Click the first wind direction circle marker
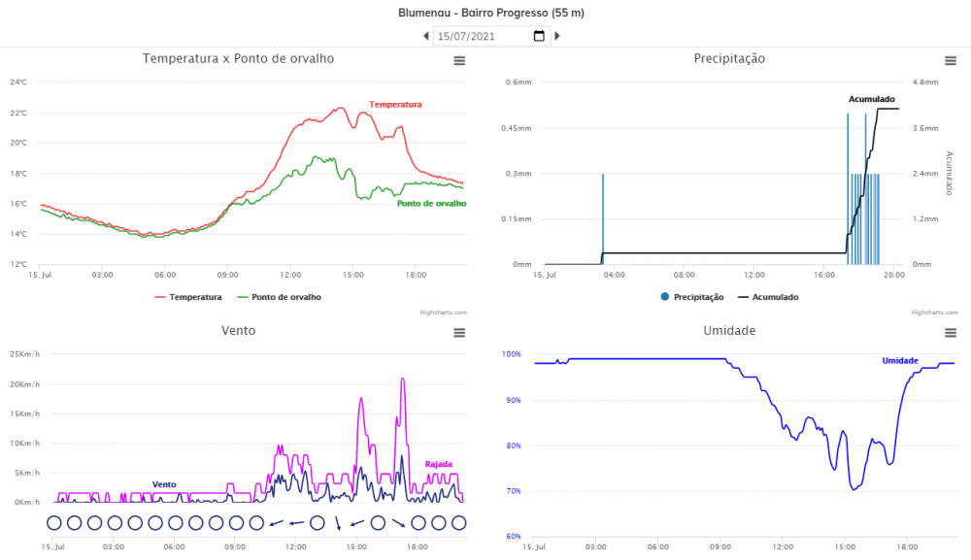971x560 pixels. pyautogui.click(x=54, y=523)
